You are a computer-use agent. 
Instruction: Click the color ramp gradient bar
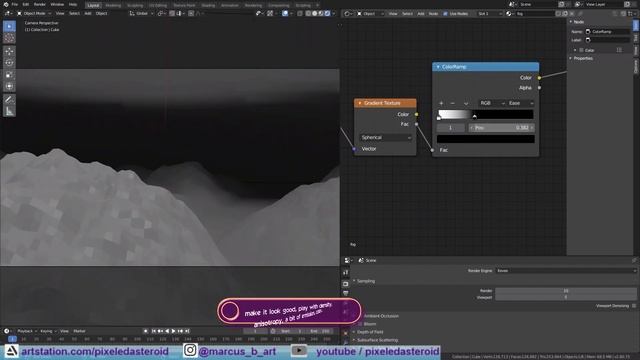click(486, 114)
